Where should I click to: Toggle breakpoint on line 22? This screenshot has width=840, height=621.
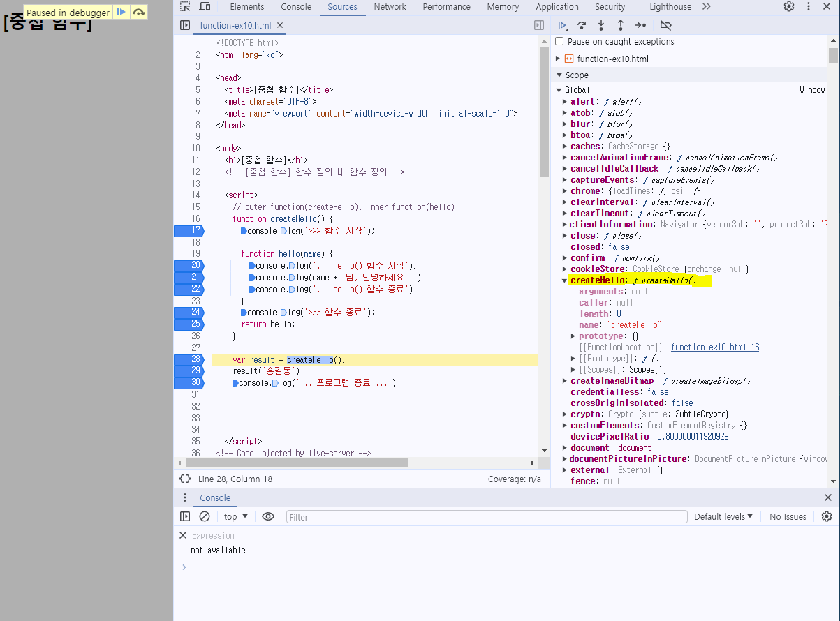[x=189, y=289]
